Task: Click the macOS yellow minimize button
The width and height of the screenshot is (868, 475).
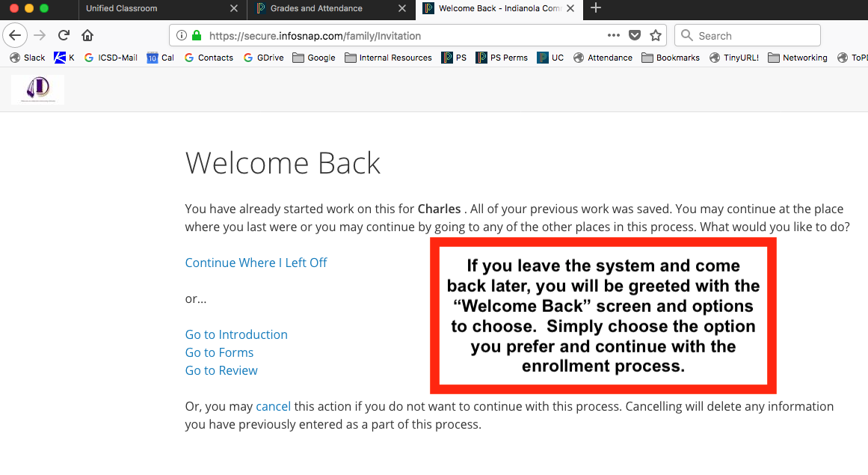Action: click(x=29, y=7)
